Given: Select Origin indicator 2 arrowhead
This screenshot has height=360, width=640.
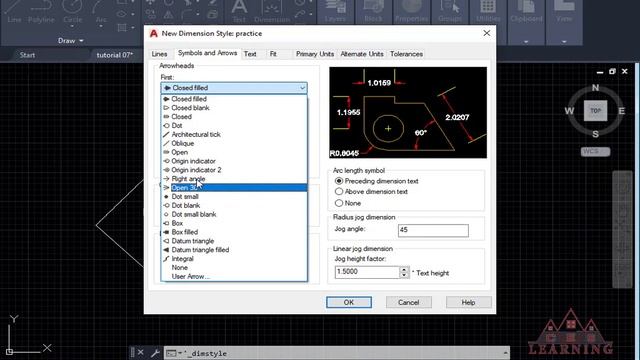Looking at the screenshot, I should (x=234, y=170).
